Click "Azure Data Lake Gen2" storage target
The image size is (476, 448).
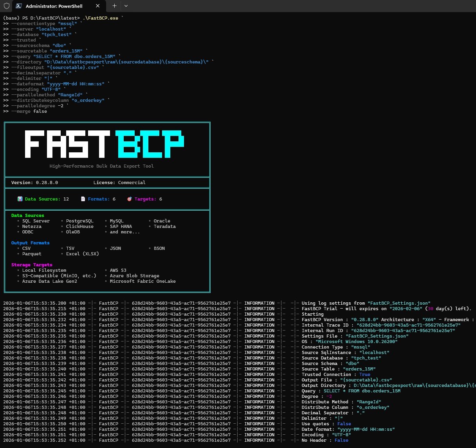coord(50,281)
